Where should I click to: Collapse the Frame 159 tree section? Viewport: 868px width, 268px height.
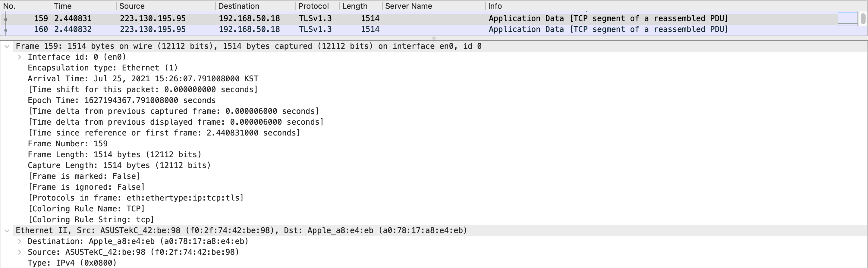click(x=7, y=46)
